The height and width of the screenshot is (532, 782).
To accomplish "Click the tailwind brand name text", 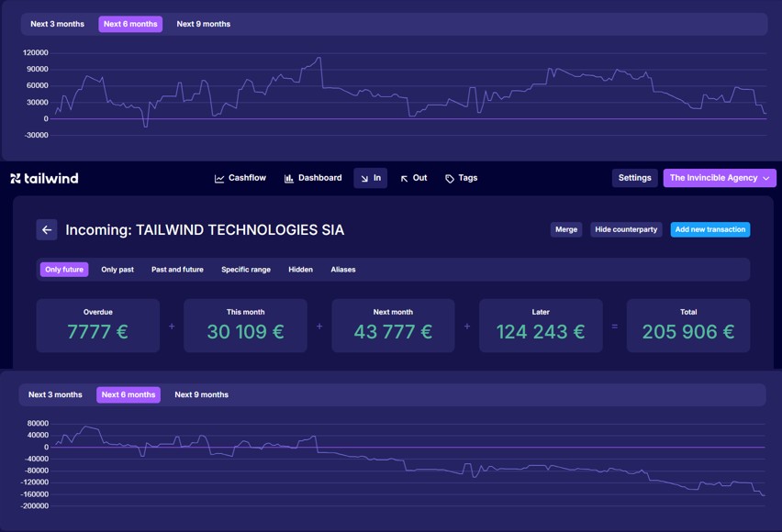I will 50,179.
